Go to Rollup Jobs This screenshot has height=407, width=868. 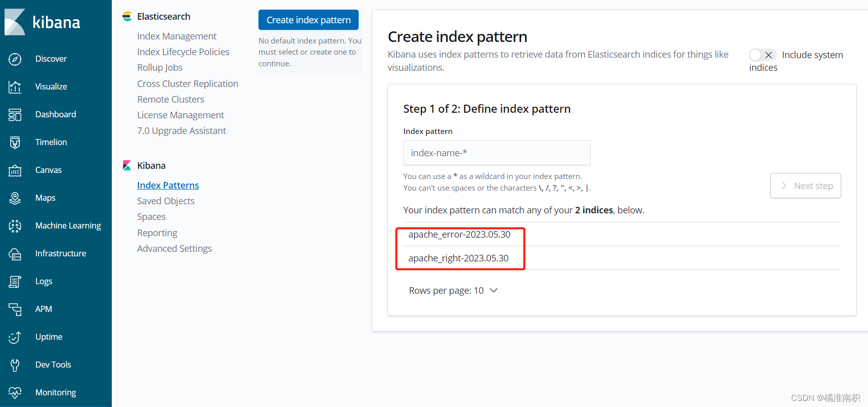(x=160, y=68)
